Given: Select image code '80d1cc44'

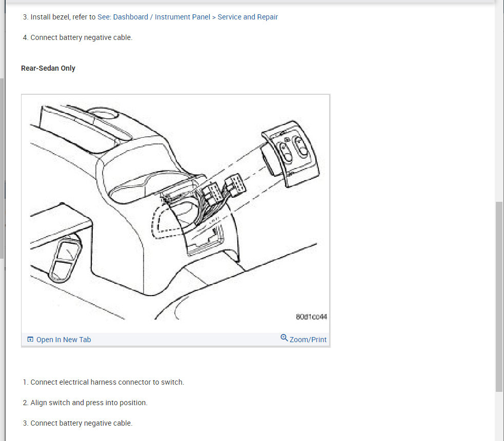Looking at the screenshot, I should (311, 317).
